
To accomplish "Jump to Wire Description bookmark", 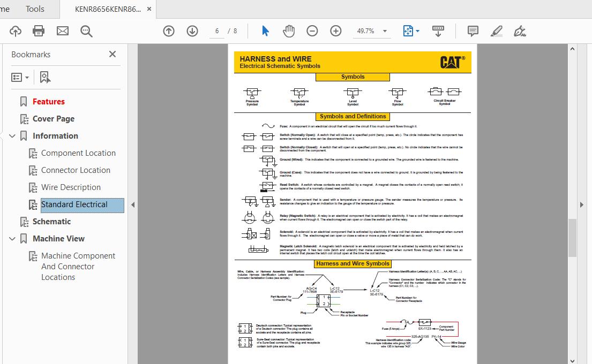I will [x=71, y=187].
